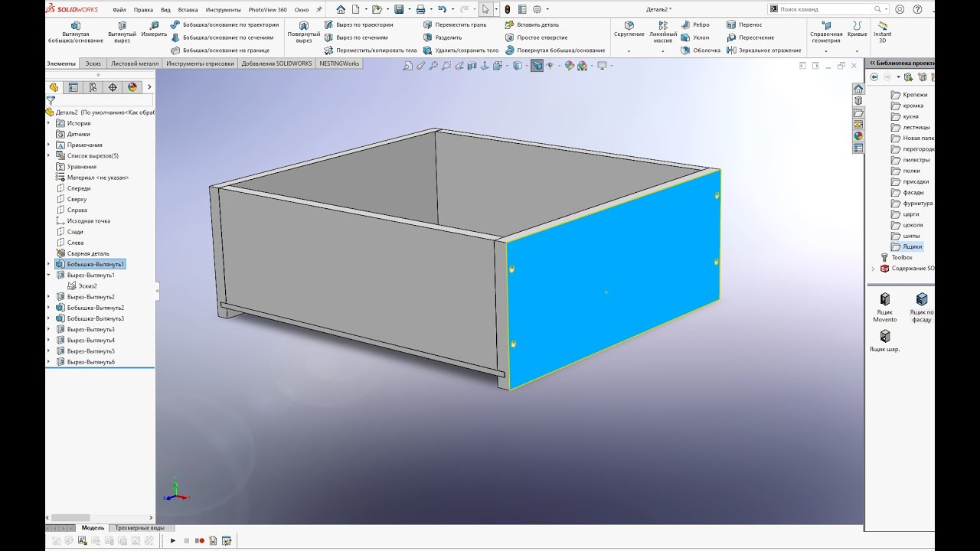
Task: Open the Инструменты menu
Action: [223, 10]
